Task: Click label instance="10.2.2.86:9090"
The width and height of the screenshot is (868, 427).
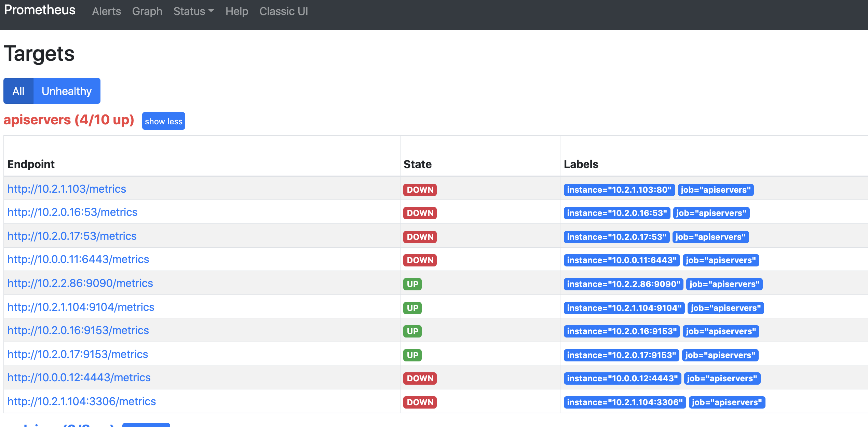Action: tap(623, 284)
